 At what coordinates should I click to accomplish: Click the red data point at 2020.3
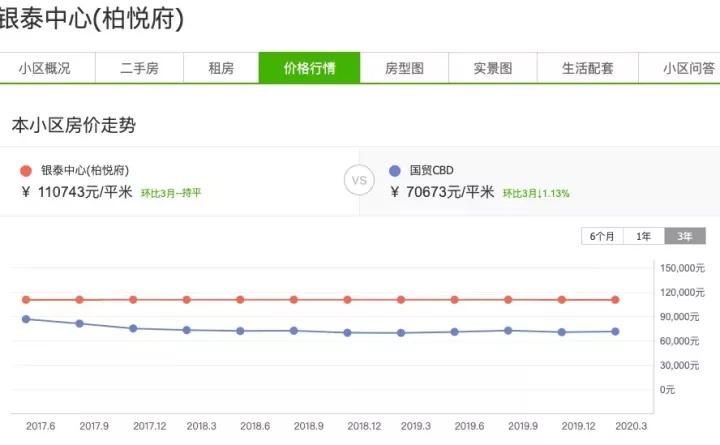(615, 300)
